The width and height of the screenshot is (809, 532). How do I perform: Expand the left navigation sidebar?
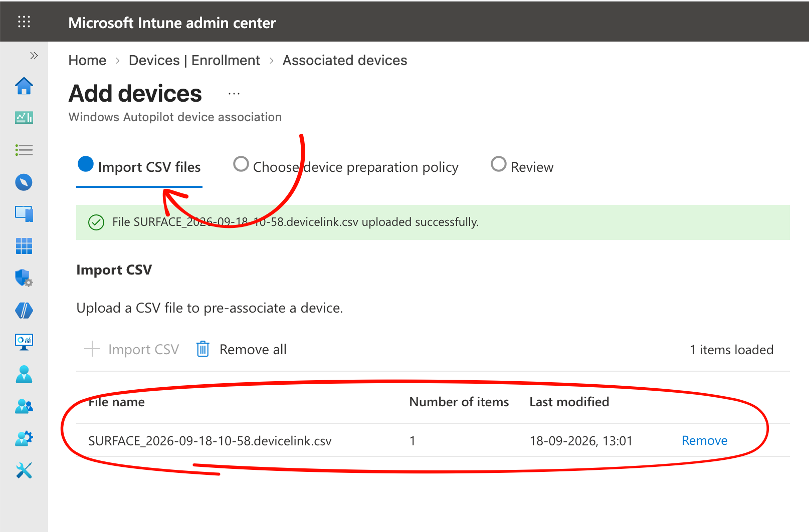pos(34,56)
